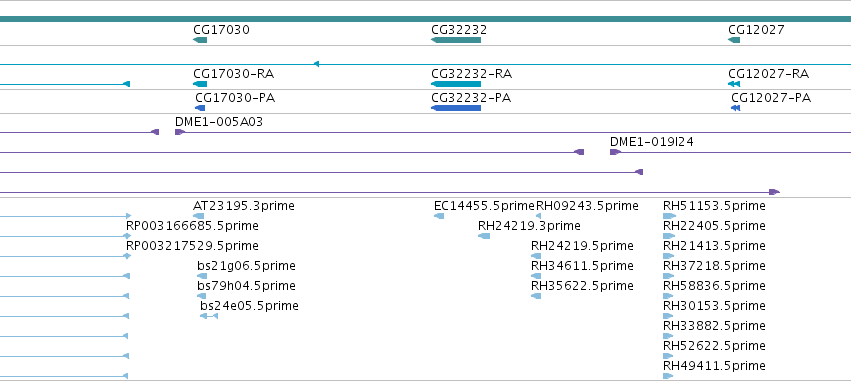Click the RH49411.5prime EST label
Viewport: 851px width, 381px height.
coord(714,366)
